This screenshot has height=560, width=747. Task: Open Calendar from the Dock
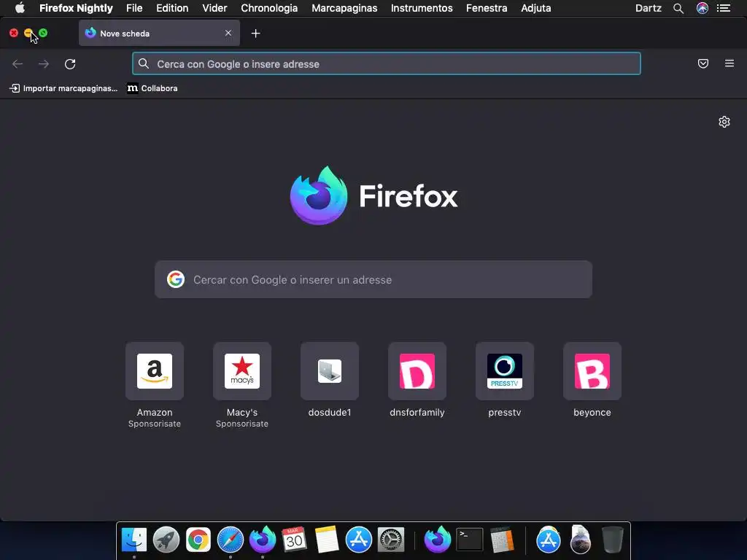tap(294, 540)
